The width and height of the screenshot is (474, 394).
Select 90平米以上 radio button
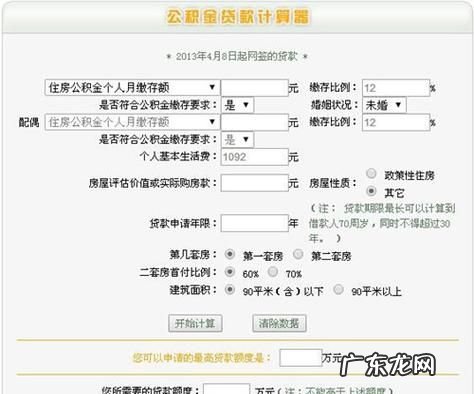(x=338, y=289)
